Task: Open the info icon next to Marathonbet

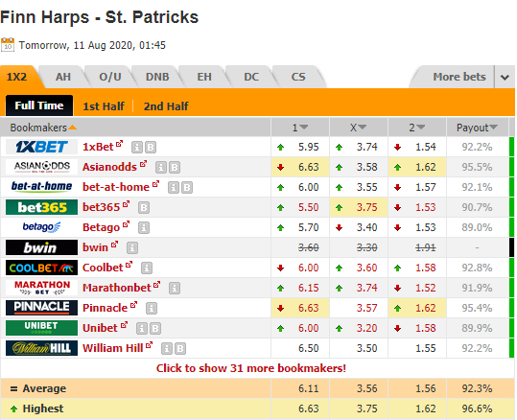Action: click(x=175, y=288)
